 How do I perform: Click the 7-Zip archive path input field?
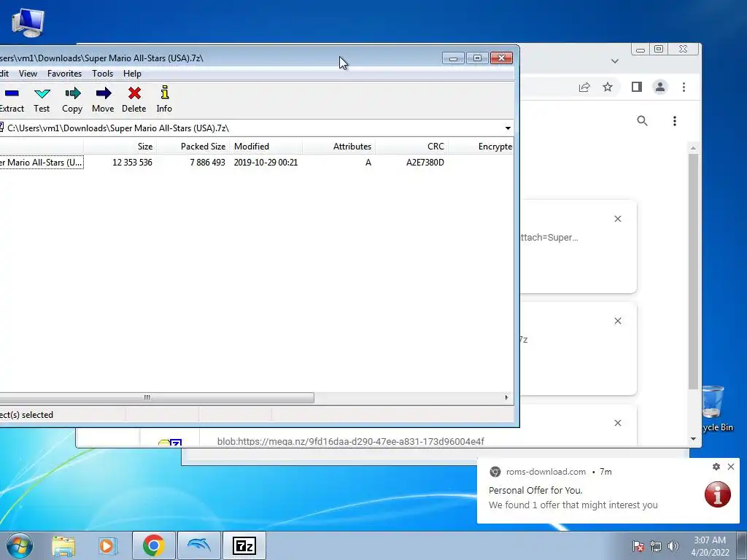(x=252, y=128)
